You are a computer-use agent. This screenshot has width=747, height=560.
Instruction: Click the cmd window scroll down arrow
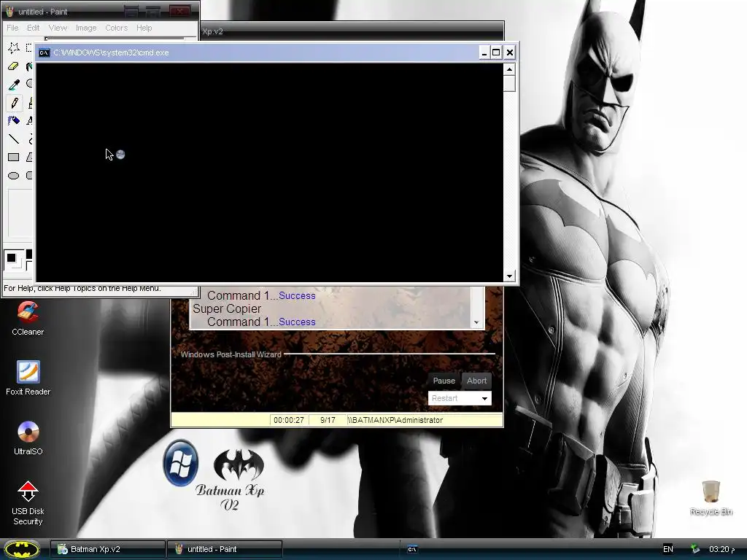pos(509,276)
